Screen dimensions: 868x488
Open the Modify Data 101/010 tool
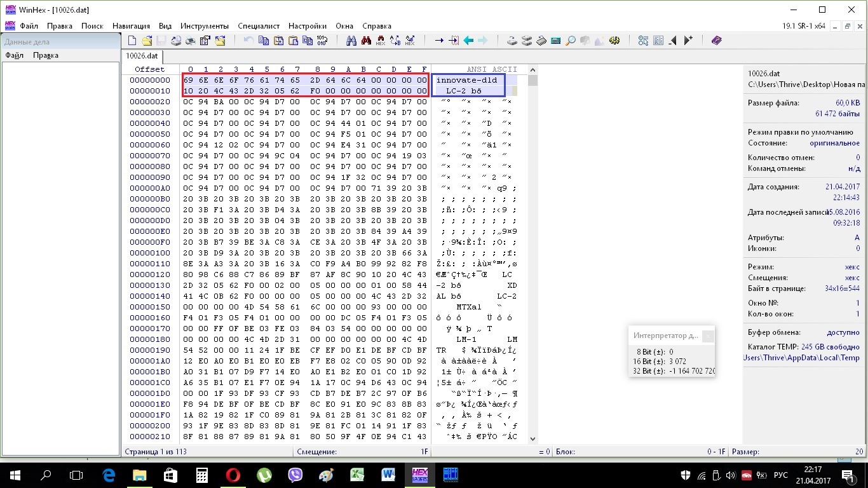[x=322, y=41]
